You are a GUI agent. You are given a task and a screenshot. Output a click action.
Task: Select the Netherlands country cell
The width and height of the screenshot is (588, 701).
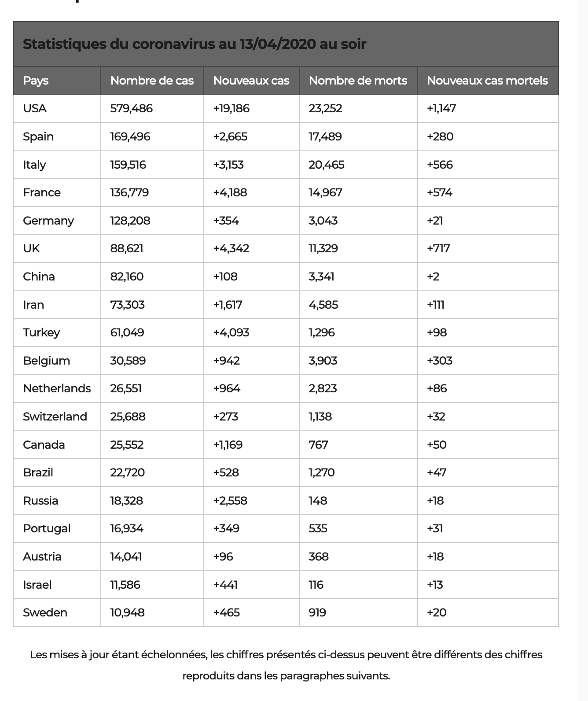(57, 388)
